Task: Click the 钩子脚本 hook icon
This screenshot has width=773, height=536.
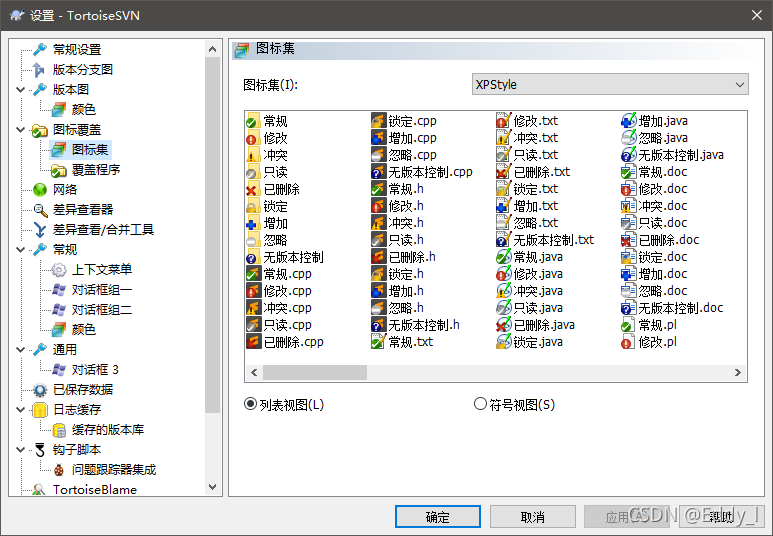Action: 39,450
